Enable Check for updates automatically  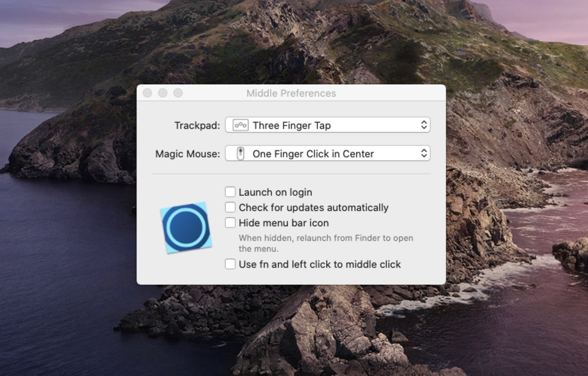tap(230, 207)
